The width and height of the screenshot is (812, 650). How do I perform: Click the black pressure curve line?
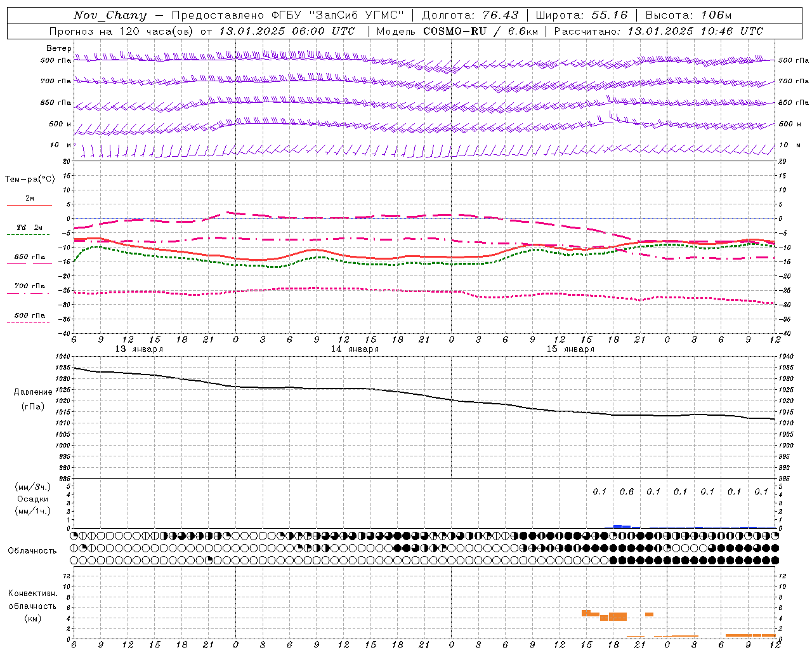(424, 395)
